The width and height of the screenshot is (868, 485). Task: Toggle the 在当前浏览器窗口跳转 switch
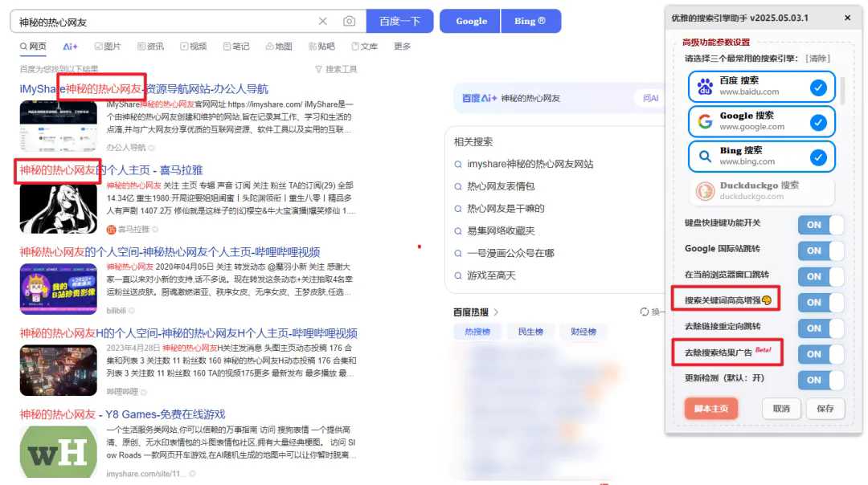(x=821, y=276)
